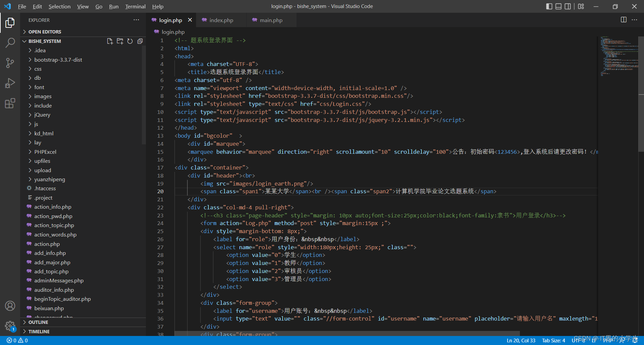Image resolution: width=644 pixels, height=345 pixels.
Task: Switch to the main.php tab
Action: click(271, 20)
